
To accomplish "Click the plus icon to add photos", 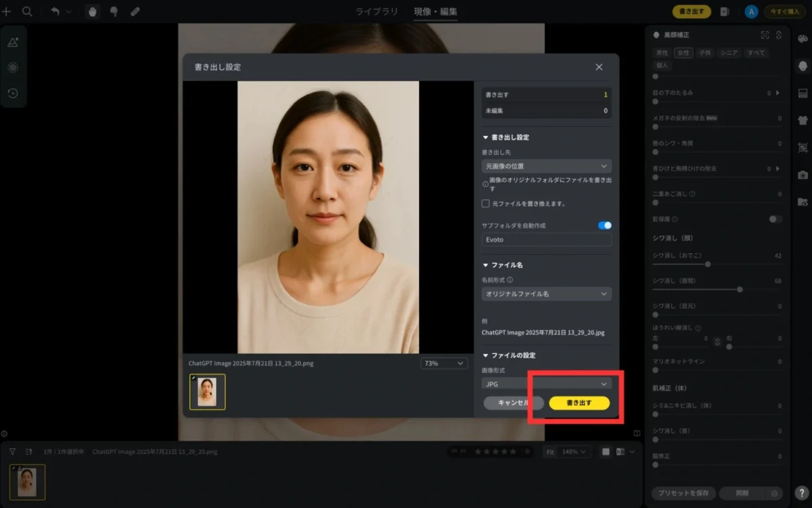I will 6,12.
